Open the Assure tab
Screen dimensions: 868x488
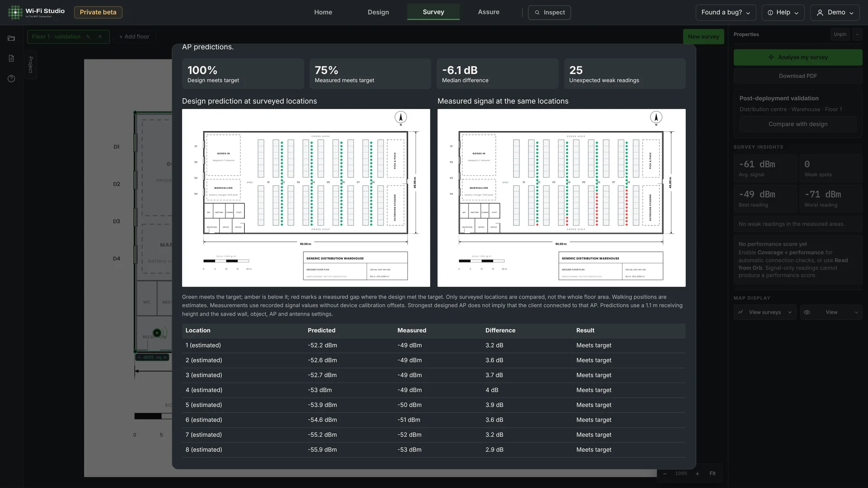coord(489,12)
